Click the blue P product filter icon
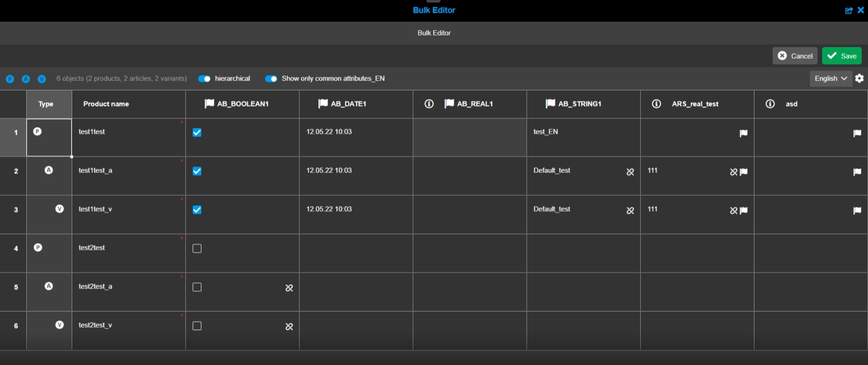868x365 pixels. point(10,79)
